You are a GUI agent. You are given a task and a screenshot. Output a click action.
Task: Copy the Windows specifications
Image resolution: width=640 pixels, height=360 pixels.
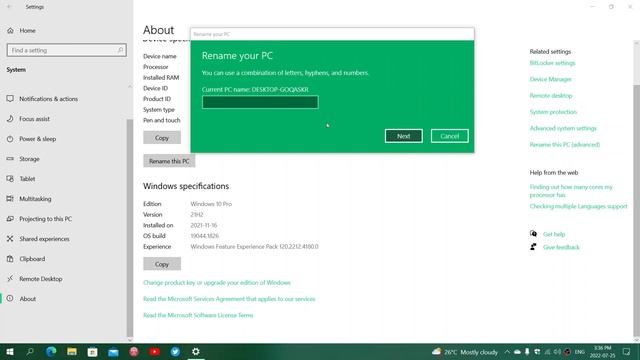tap(162, 264)
